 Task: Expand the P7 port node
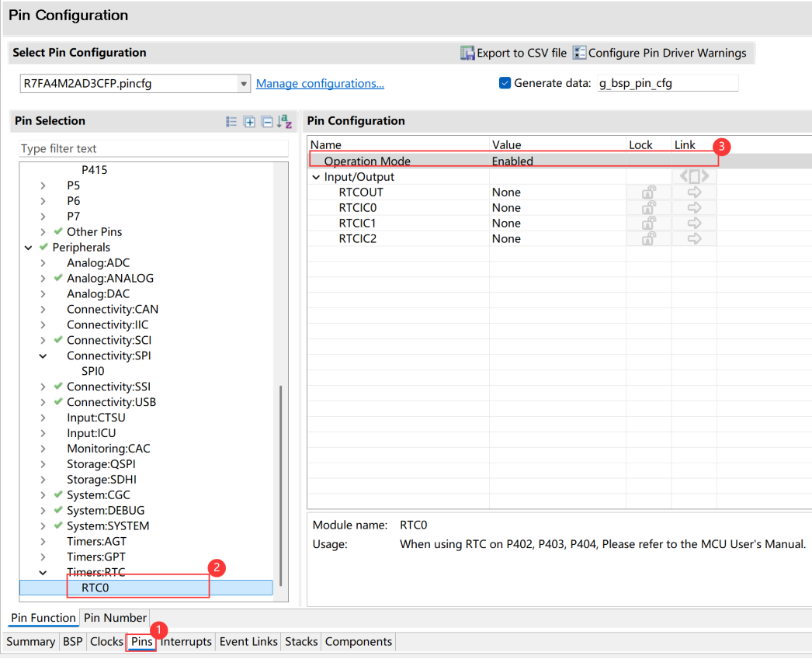coord(43,217)
